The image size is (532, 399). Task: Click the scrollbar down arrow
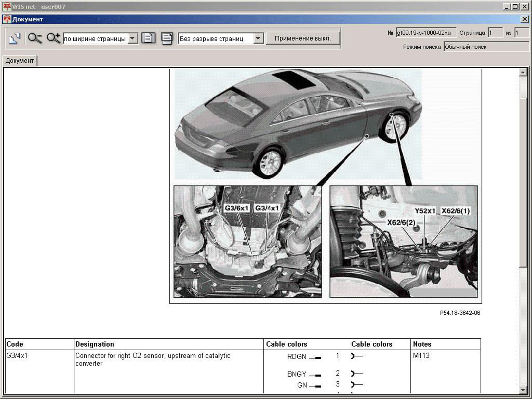tap(523, 390)
